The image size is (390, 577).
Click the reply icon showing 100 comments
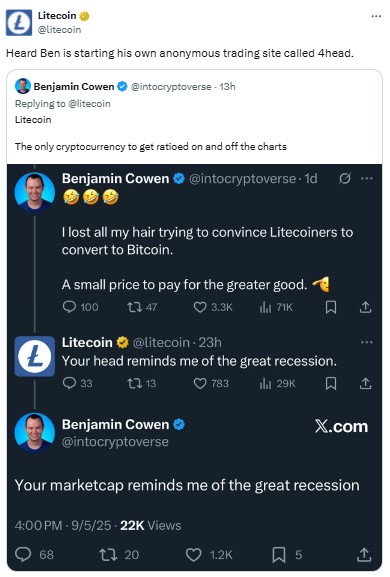(x=69, y=307)
